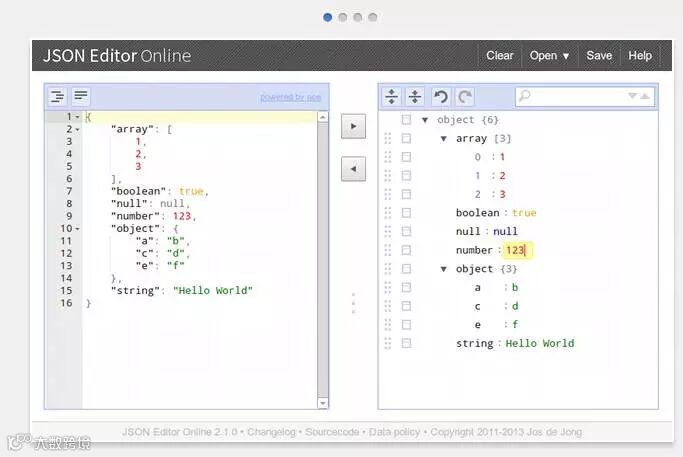The width and height of the screenshot is (683, 457).
Task: Open the Sourcecode footer link
Action: click(332, 432)
